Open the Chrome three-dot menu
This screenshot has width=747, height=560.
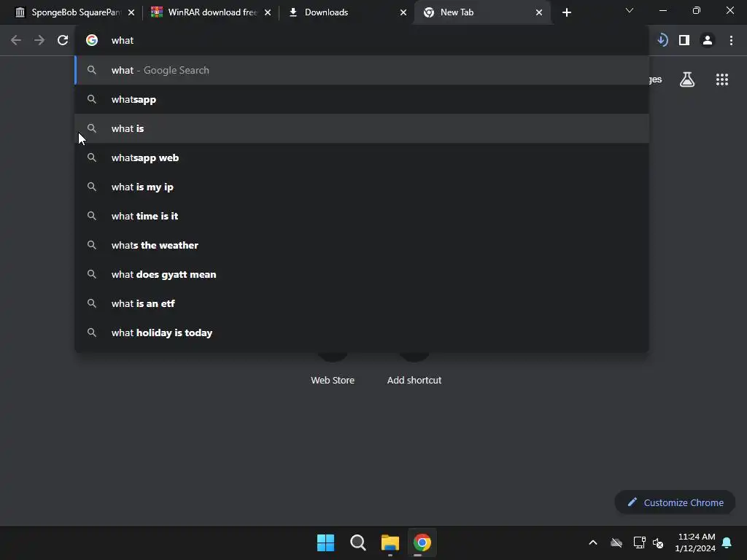click(731, 41)
